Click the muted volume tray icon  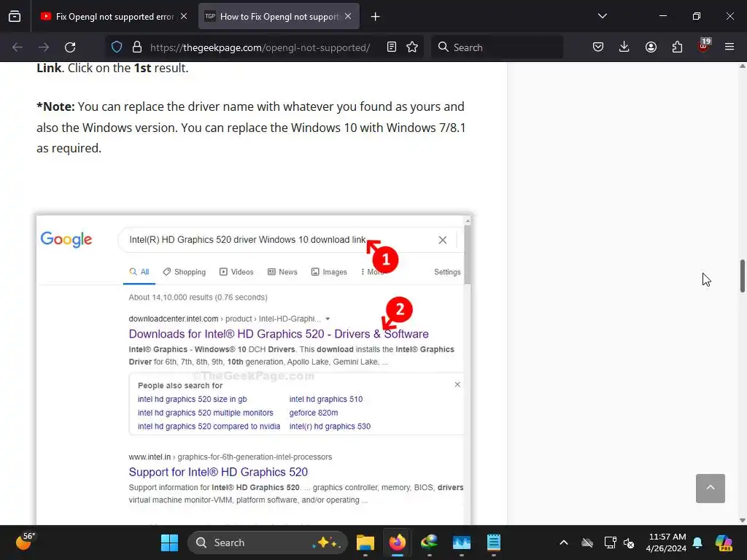[630, 542]
